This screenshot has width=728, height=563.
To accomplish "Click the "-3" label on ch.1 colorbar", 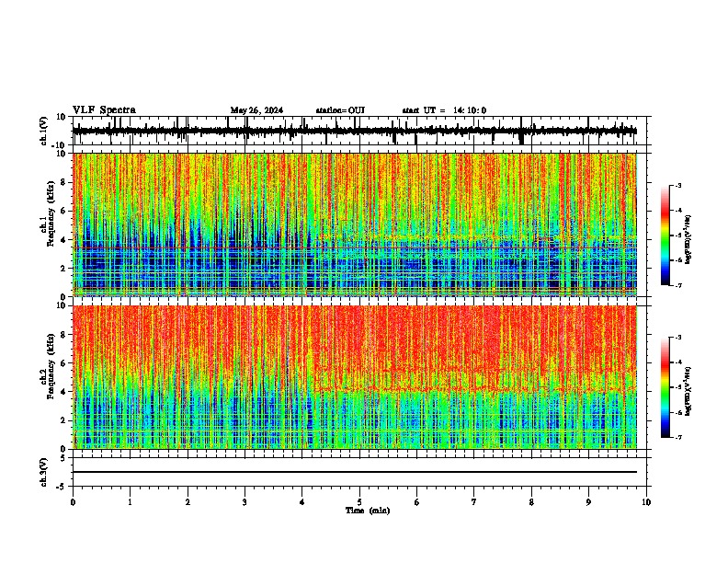I will click(677, 186).
